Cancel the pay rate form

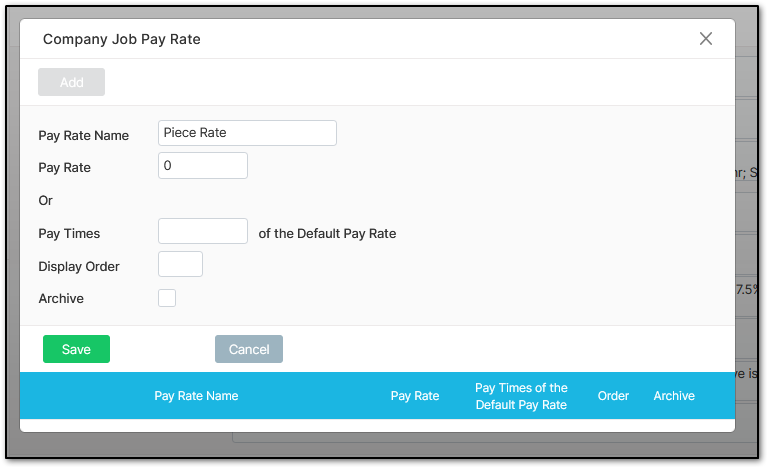click(249, 349)
